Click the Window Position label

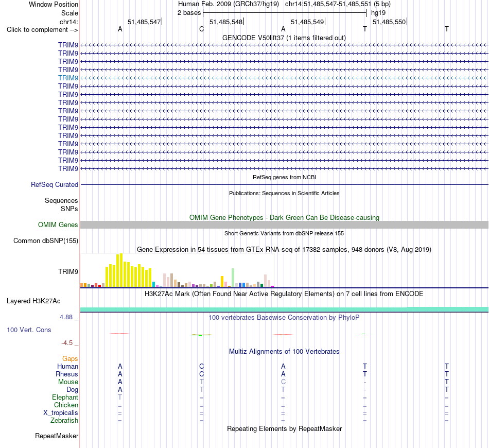[54, 4]
